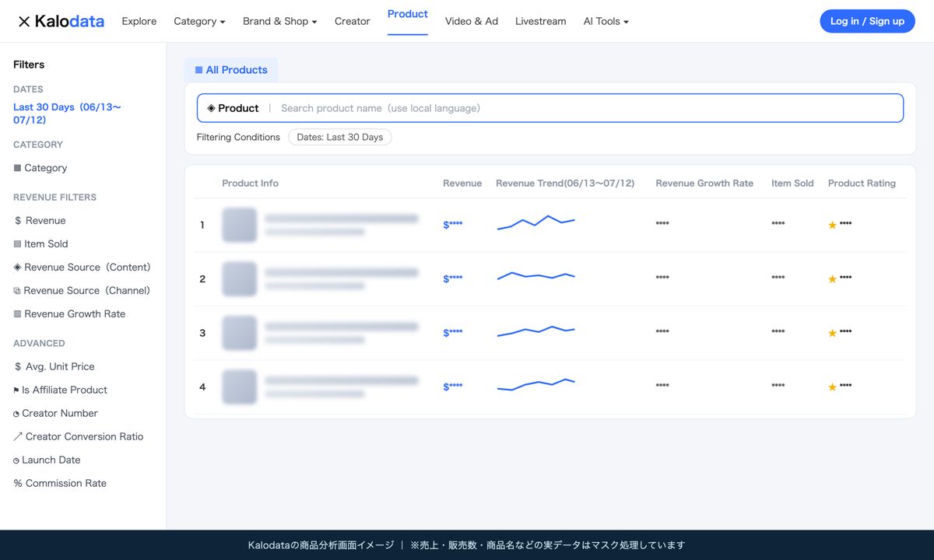
Task: Click the masked revenue value in row 3
Action: (x=453, y=333)
